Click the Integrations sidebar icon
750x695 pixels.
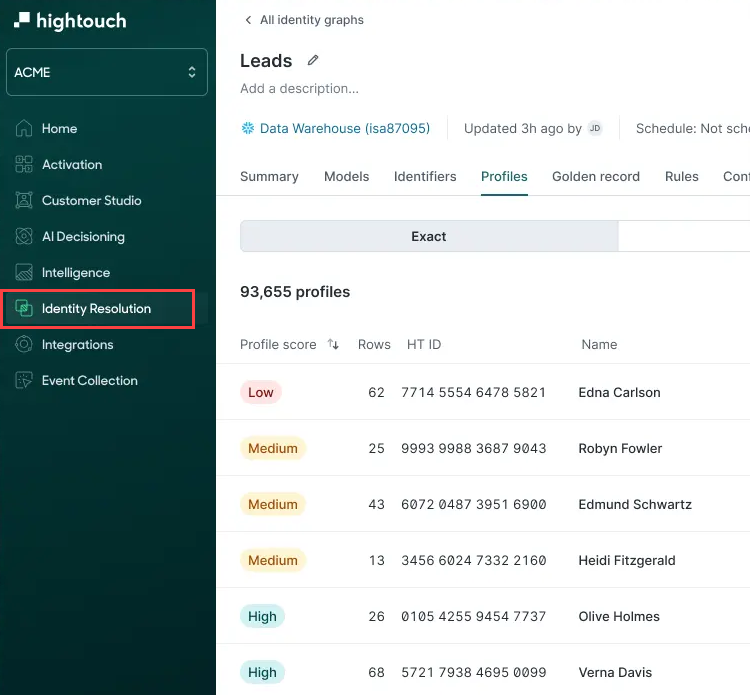[x=24, y=344]
